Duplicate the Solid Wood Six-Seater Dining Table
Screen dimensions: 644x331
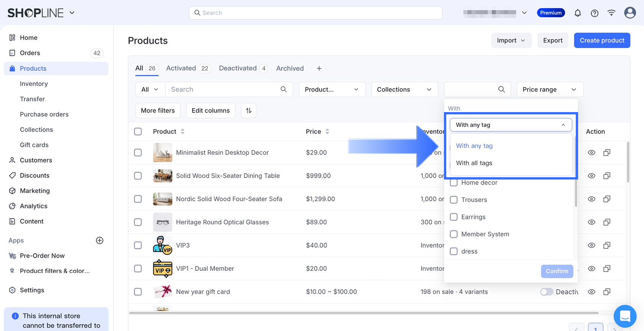(606, 176)
